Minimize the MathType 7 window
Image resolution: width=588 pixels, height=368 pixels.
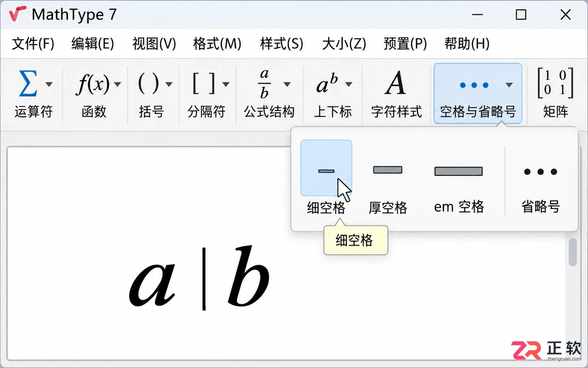(x=477, y=15)
